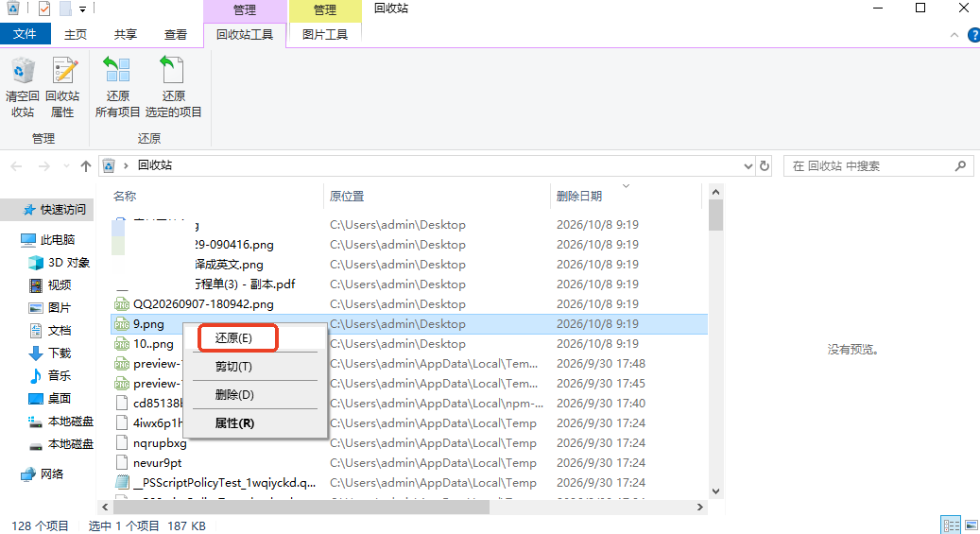
Task: Open the Quick Access Toolbar customize dropdown
Action: (x=82, y=9)
